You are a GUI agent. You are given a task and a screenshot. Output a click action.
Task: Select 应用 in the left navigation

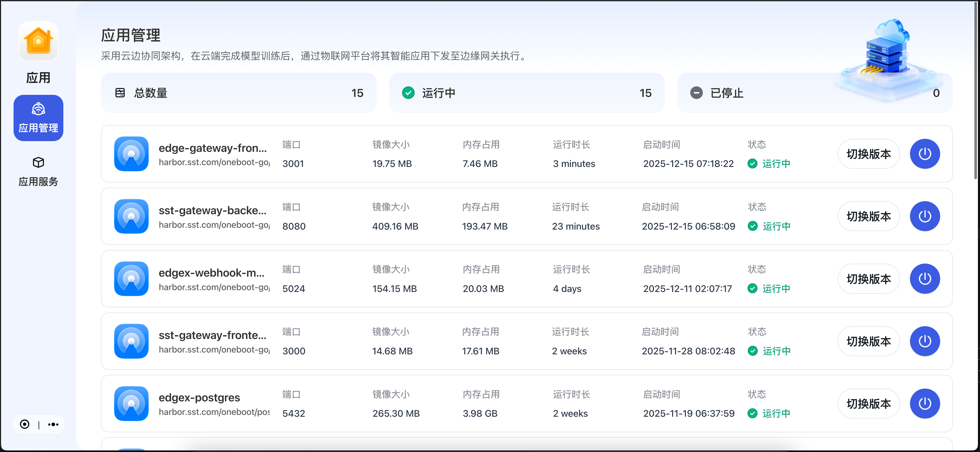coord(38,77)
